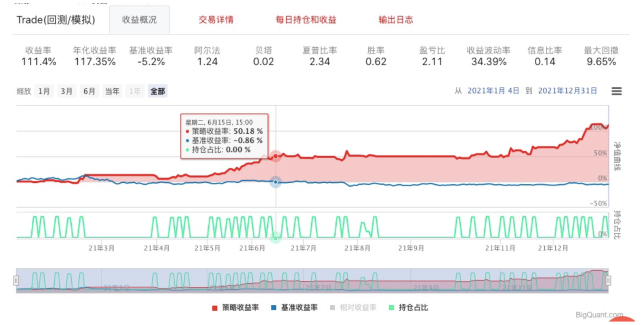Select 收益概况 tab
The width and height of the screenshot is (644, 325).
click(x=139, y=20)
